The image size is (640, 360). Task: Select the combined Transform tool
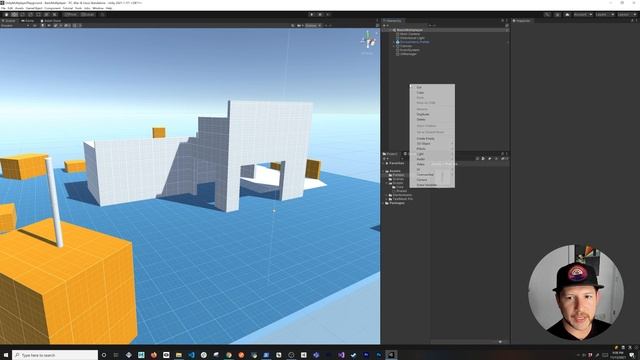coord(47,15)
